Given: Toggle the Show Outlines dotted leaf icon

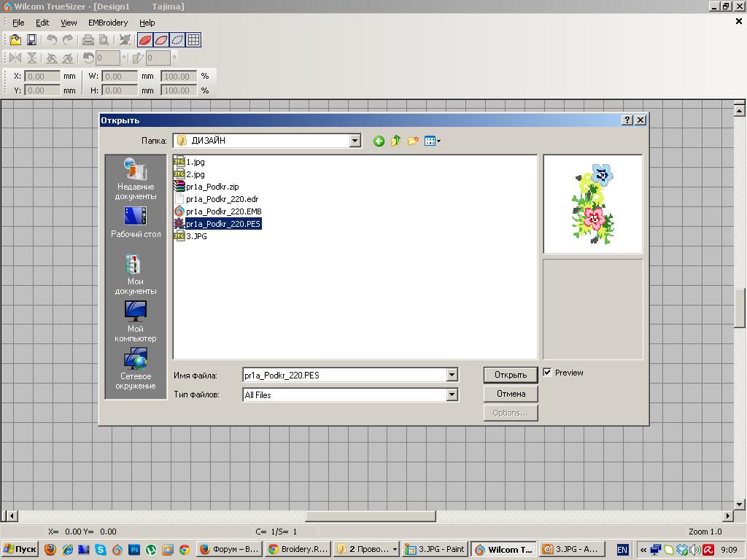Looking at the screenshot, I should tap(178, 40).
